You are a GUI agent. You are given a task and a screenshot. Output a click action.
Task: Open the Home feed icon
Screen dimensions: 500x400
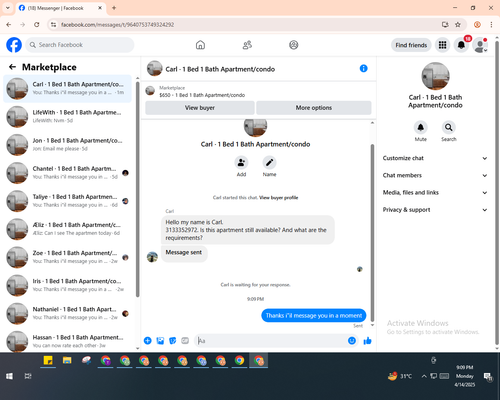200,45
